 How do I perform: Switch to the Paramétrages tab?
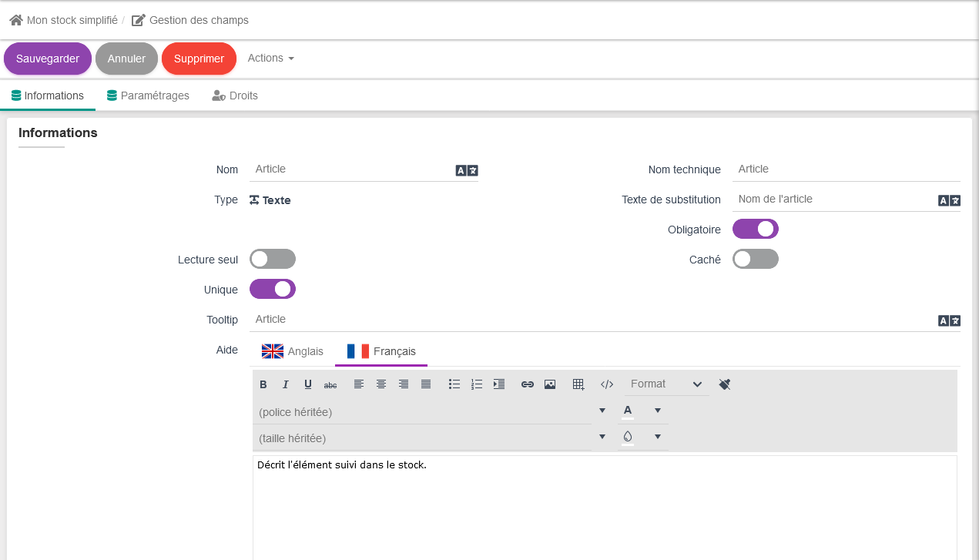click(x=148, y=96)
